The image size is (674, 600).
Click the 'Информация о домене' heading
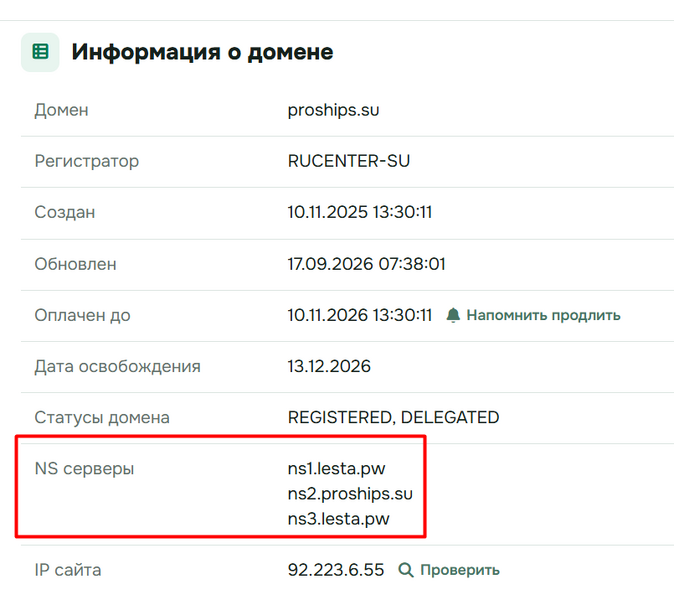coord(202,52)
